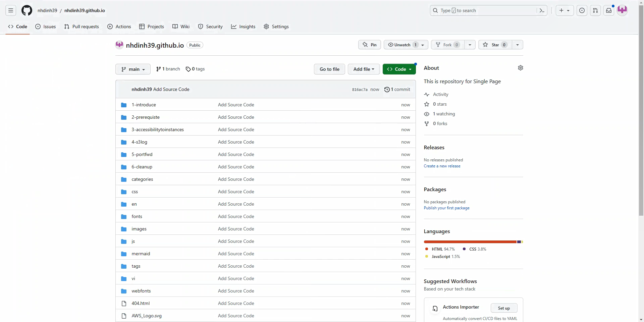This screenshot has height=322, width=644.
Task: Open the images folder name
Action: tap(139, 229)
